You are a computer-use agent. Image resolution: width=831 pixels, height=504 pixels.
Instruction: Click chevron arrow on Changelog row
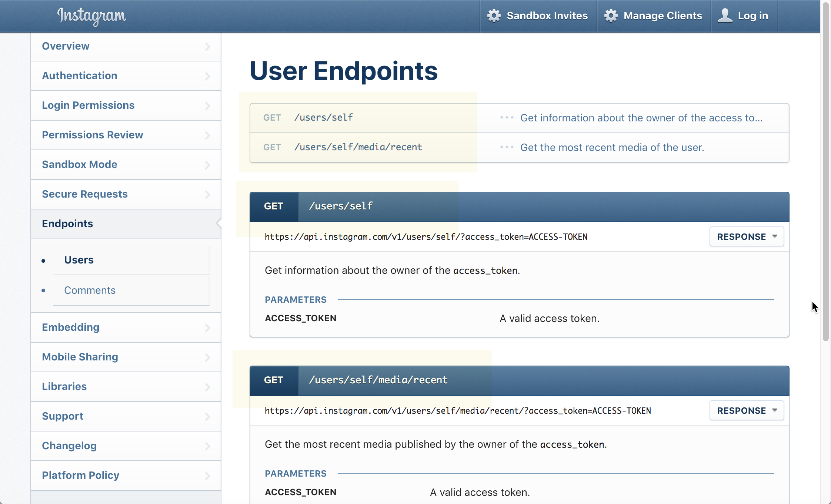[207, 446]
